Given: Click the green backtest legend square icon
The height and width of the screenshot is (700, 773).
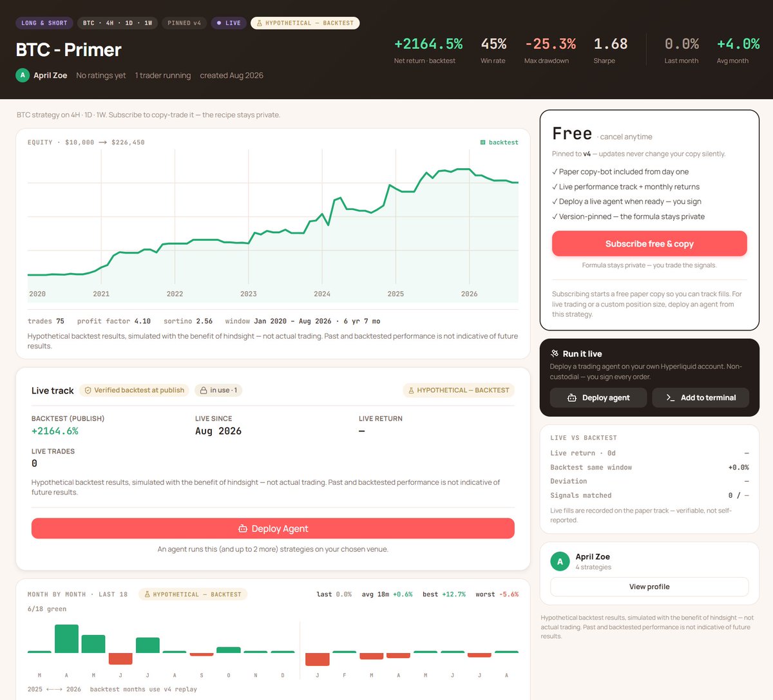Looking at the screenshot, I should pyautogui.click(x=483, y=142).
